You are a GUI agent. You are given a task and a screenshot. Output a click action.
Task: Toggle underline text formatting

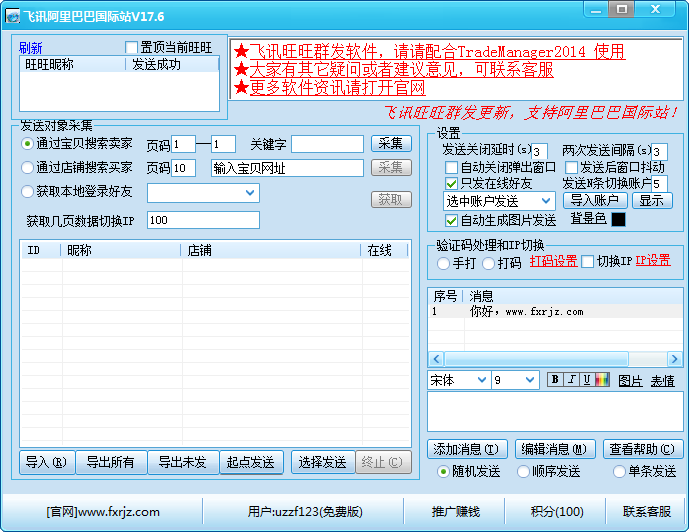click(x=587, y=379)
